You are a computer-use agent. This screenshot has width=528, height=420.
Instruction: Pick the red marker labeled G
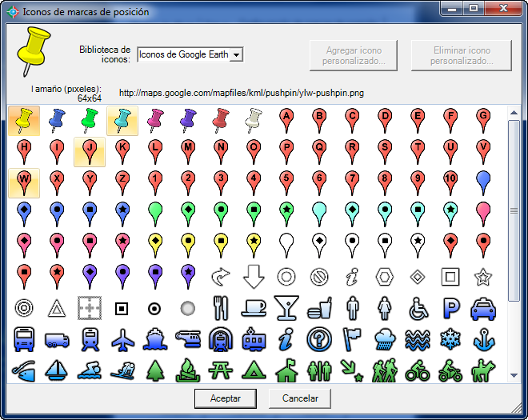click(483, 121)
